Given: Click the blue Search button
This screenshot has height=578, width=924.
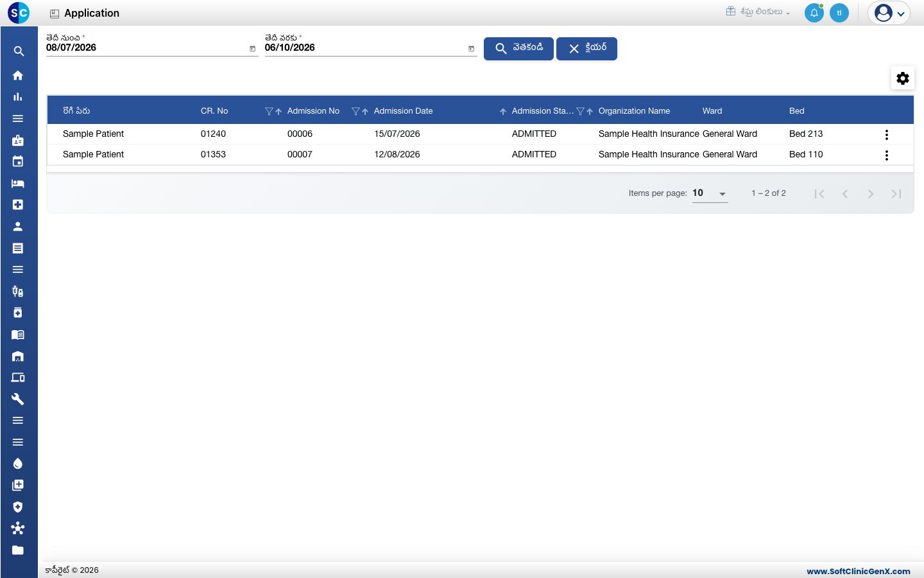Looking at the screenshot, I should [x=518, y=49].
